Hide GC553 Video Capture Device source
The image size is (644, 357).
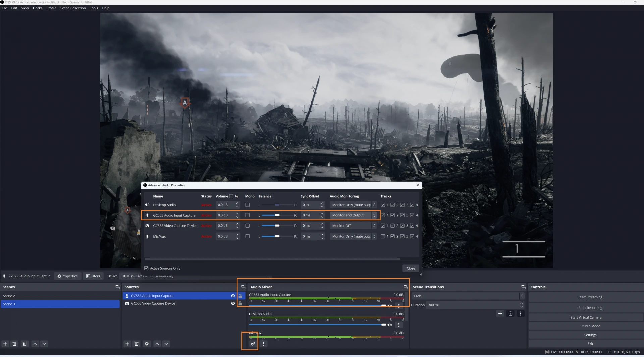pyautogui.click(x=233, y=303)
